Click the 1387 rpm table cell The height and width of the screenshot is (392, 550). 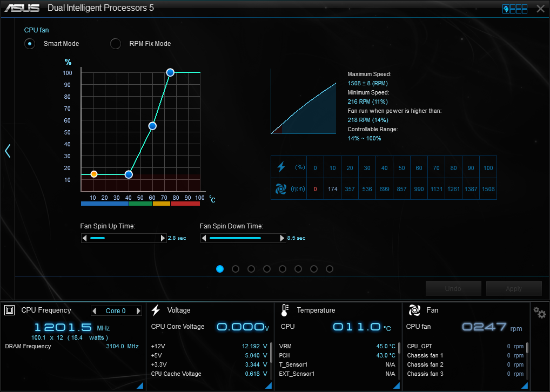(471, 189)
